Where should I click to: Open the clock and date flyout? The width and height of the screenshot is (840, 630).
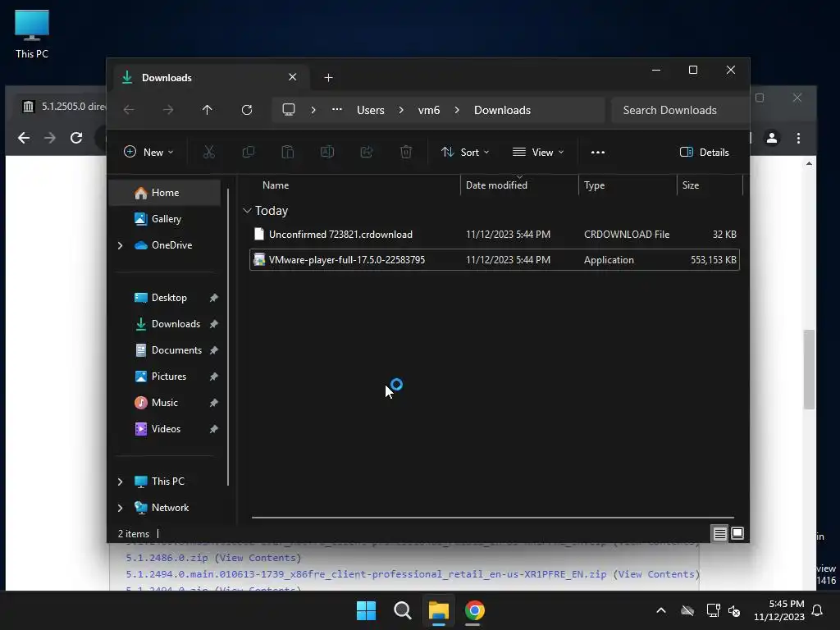point(779,610)
